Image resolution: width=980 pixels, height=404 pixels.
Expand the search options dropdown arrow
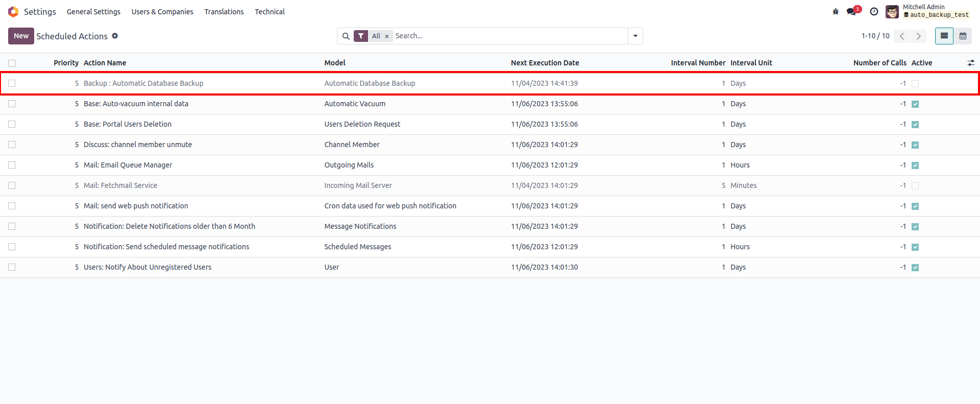click(635, 36)
